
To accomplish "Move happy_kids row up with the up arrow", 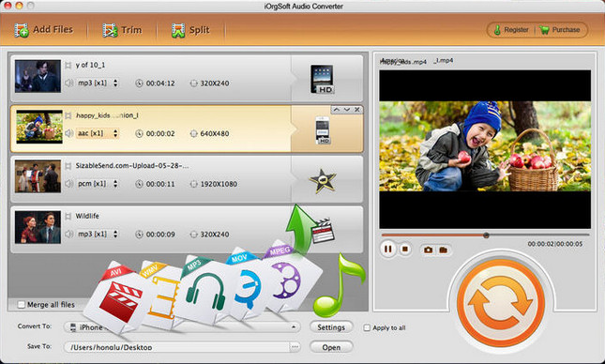I will pyautogui.click(x=337, y=110).
